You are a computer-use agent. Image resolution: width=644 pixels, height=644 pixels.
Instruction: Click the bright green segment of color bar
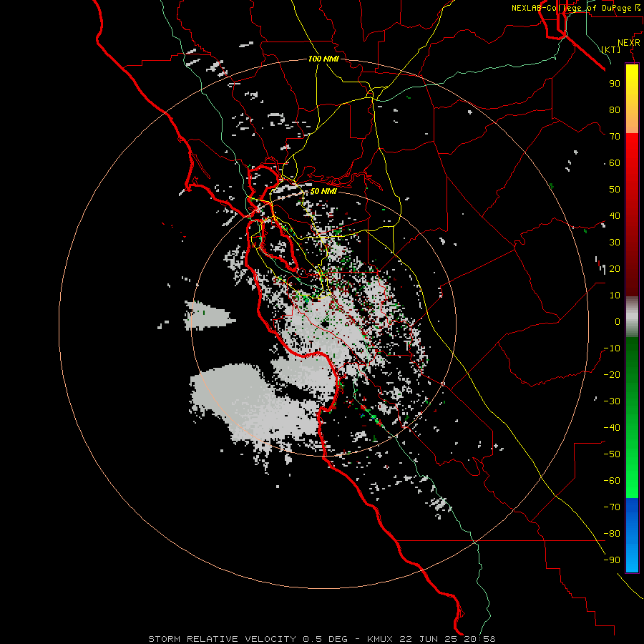click(x=632, y=472)
